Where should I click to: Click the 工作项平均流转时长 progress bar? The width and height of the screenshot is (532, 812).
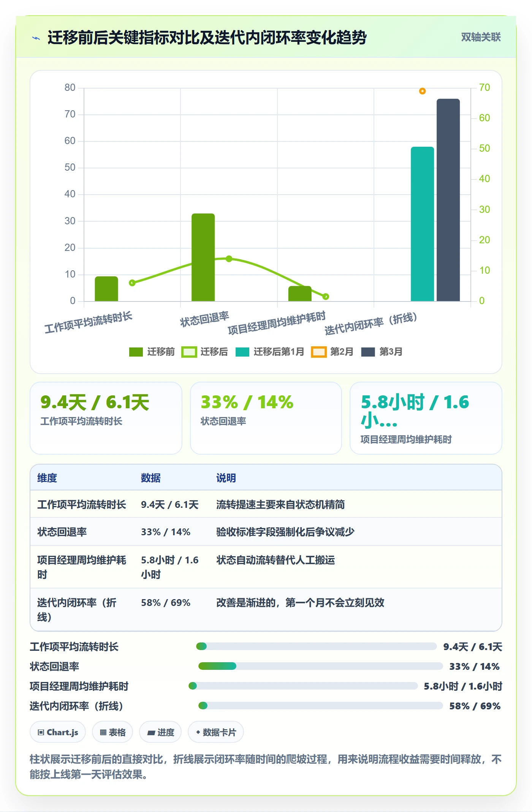click(316, 646)
